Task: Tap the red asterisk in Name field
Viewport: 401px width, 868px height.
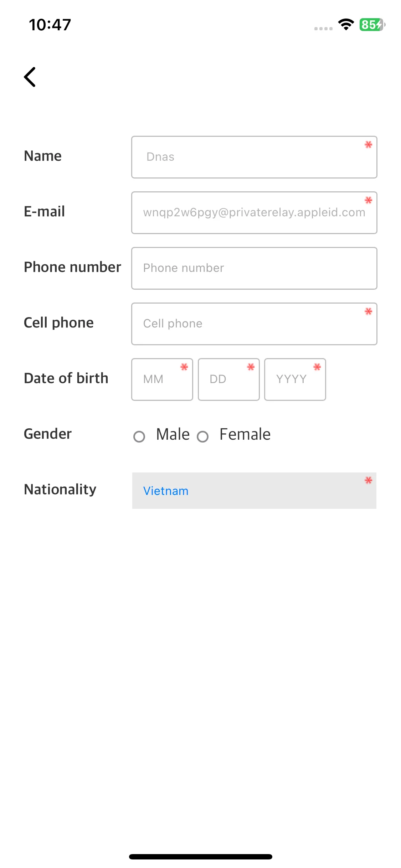Action: click(368, 144)
